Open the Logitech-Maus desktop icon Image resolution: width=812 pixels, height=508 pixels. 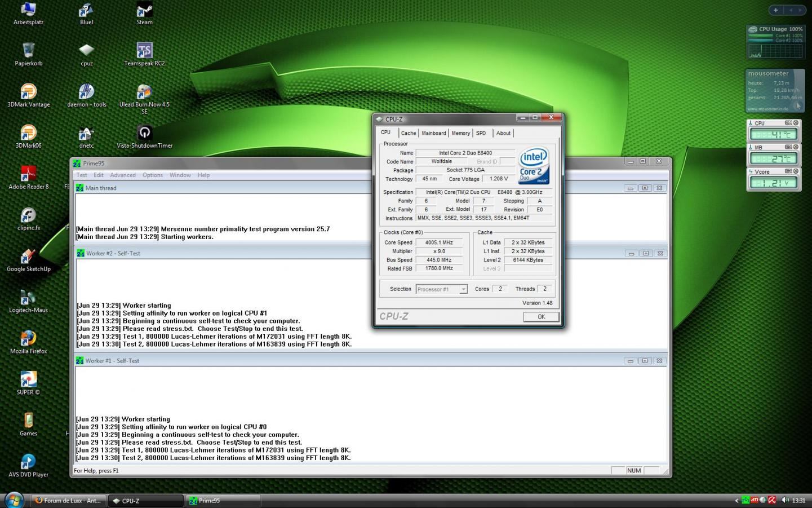click(28, 301)
